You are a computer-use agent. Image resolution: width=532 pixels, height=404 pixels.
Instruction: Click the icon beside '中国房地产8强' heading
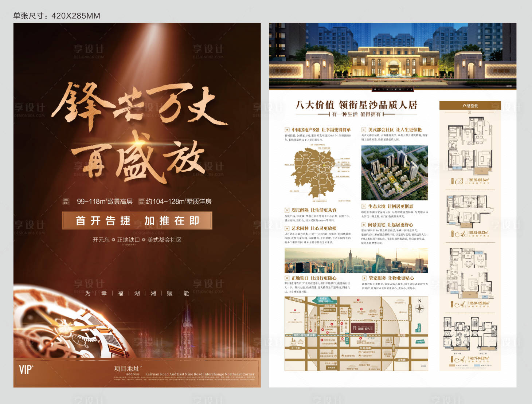point(287,130)
